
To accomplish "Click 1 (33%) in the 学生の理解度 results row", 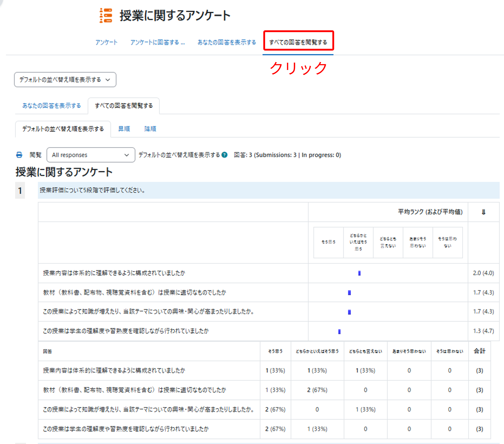I will (x=317, y=429).
